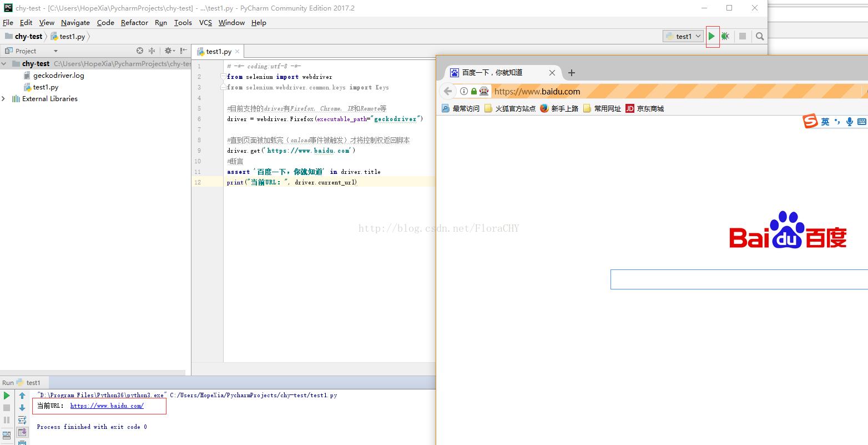Open the Project panel gear settings menu

click(169, 51)
